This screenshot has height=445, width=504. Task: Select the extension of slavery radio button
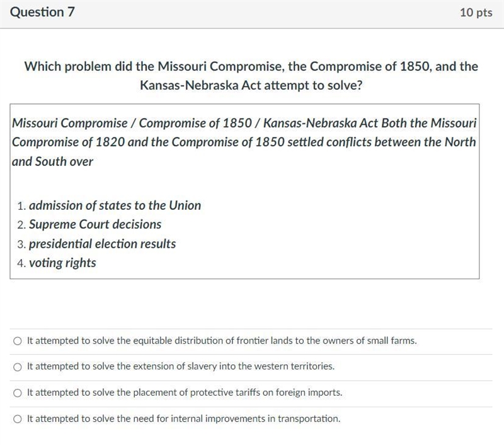coord(18,367)
